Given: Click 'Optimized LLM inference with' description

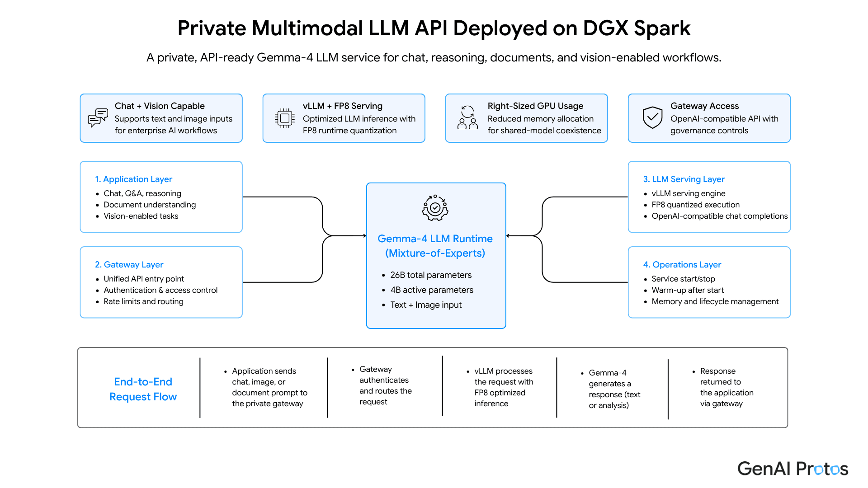Looking at the screenshot, I should 359,124.
